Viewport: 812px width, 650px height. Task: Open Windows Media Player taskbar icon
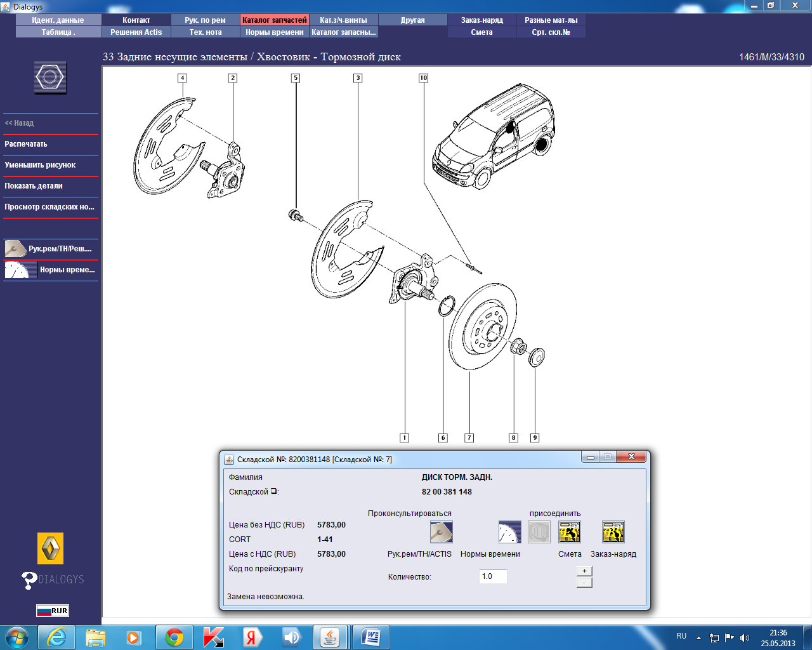tap(134, 637)
